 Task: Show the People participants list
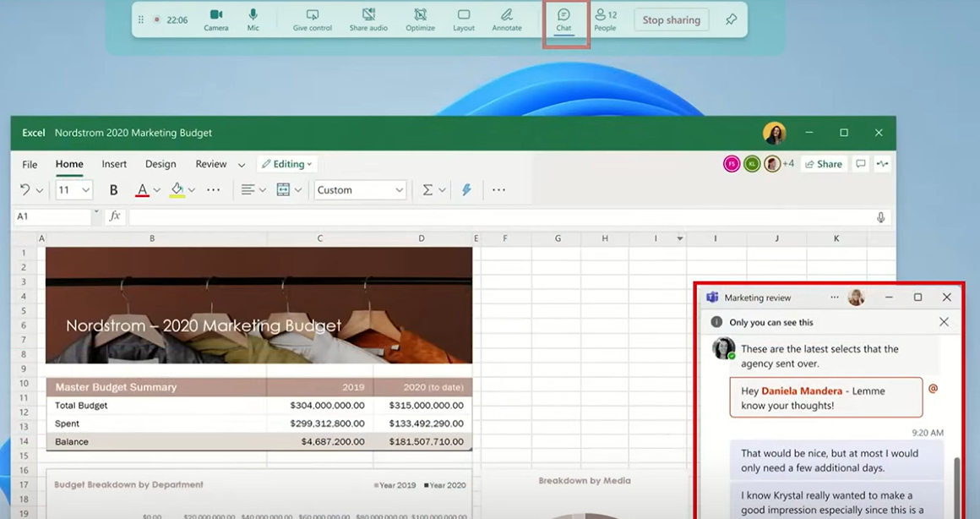click(x=605, y=19)
